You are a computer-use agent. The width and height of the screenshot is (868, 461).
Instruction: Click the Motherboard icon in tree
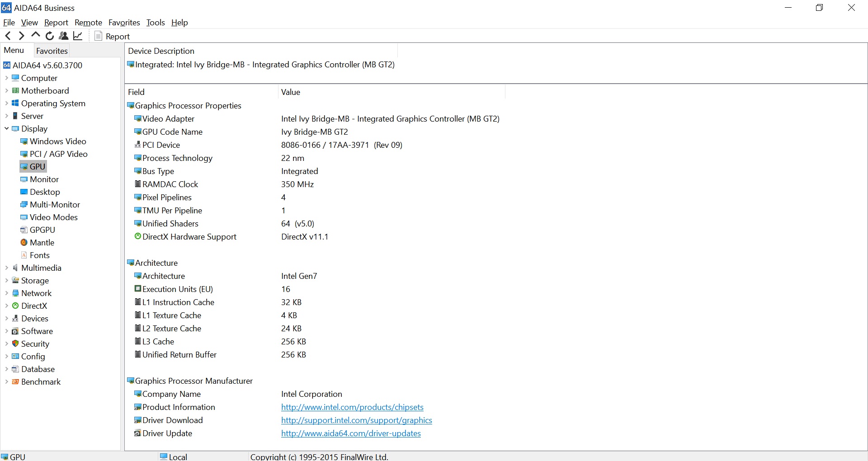coord(15,90)
